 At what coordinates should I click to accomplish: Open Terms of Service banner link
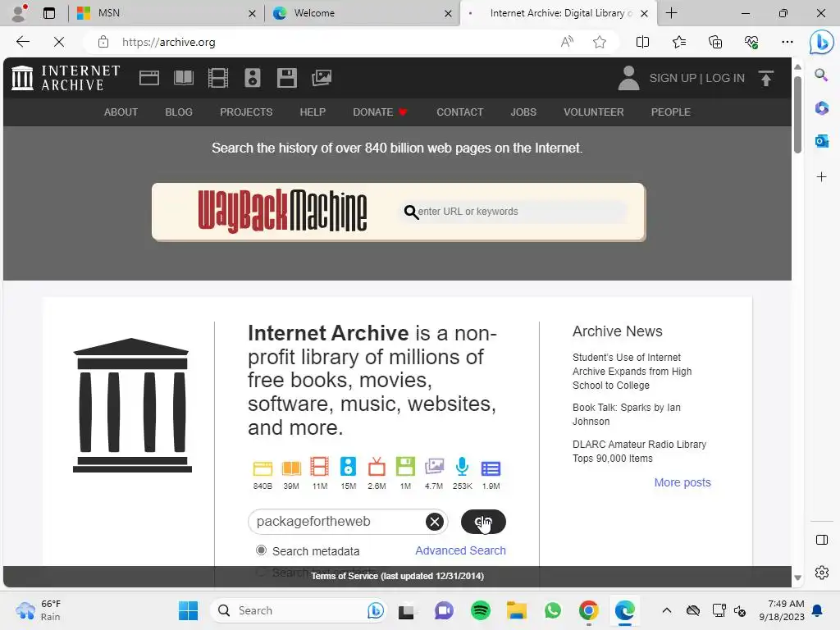tap(398, 576)
